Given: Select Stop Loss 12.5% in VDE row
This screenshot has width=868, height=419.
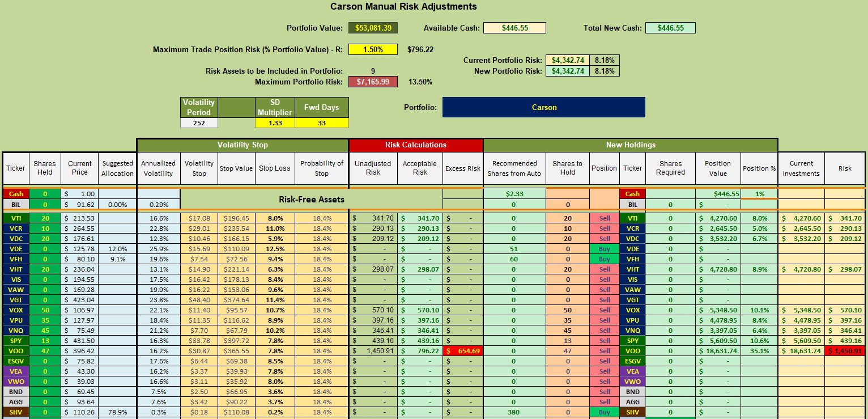Looking at the screenshot, I should click(275, 249).
